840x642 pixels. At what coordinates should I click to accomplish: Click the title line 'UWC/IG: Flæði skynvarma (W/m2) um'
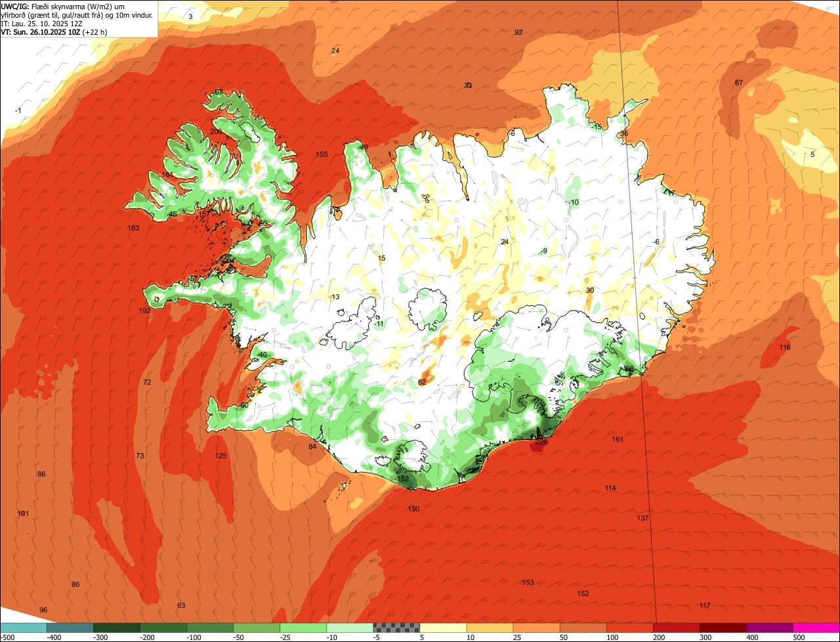coord(63,6)
